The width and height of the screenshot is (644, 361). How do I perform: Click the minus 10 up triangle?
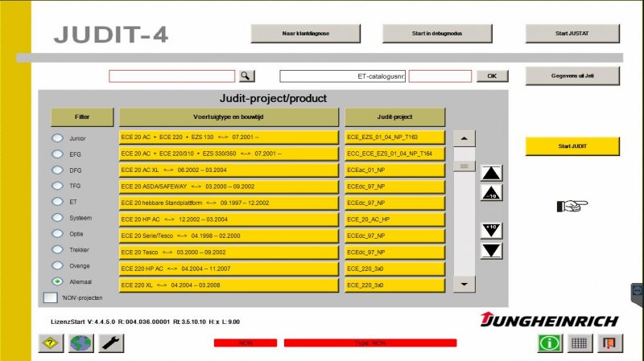[x=491, y=193]
